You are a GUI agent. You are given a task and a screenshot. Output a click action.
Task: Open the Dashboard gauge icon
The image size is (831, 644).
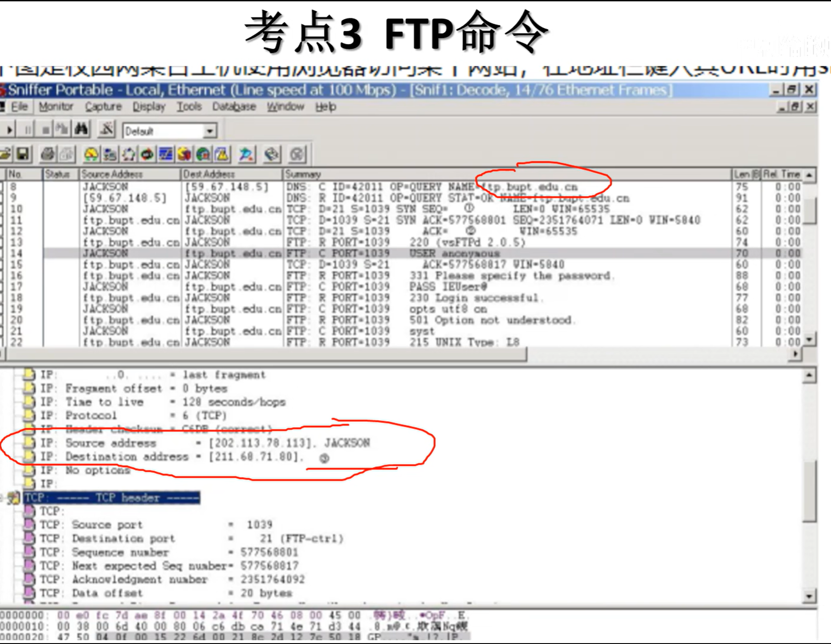[91, 155]
